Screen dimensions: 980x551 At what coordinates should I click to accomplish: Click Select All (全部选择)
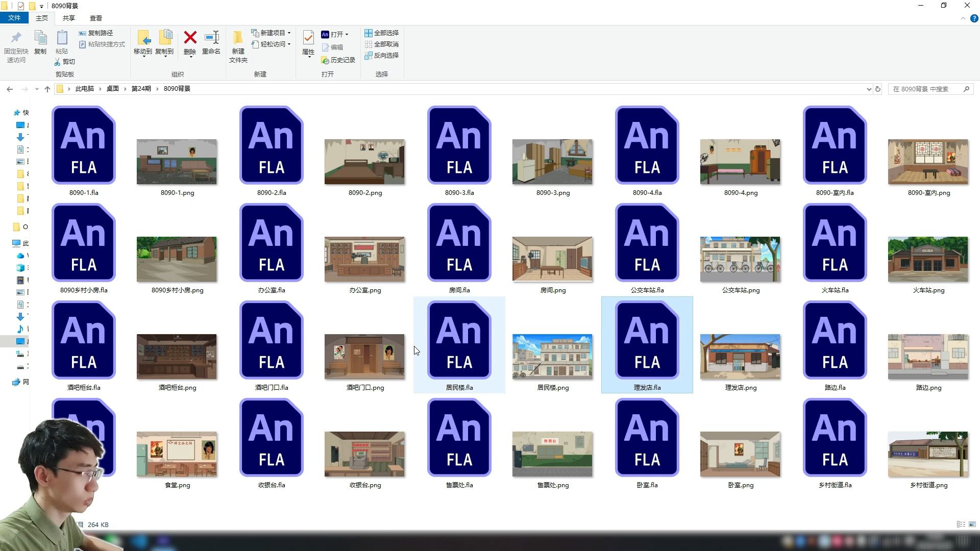382,33
